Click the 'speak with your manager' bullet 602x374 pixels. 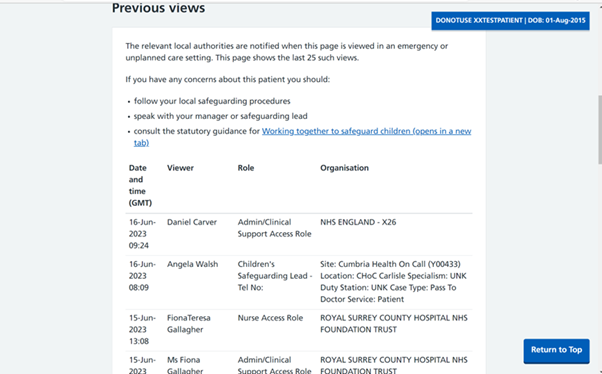[x=220, y=116]
